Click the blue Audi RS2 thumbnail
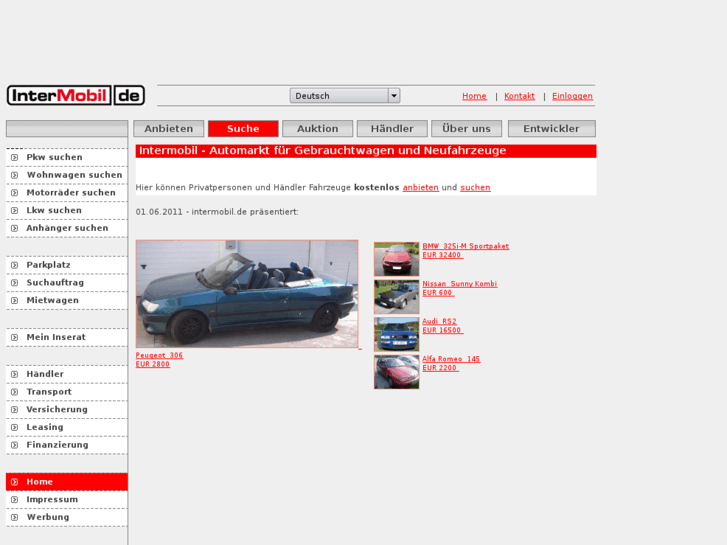Viewport: 727px width, 545px height. tap(396, 334)
